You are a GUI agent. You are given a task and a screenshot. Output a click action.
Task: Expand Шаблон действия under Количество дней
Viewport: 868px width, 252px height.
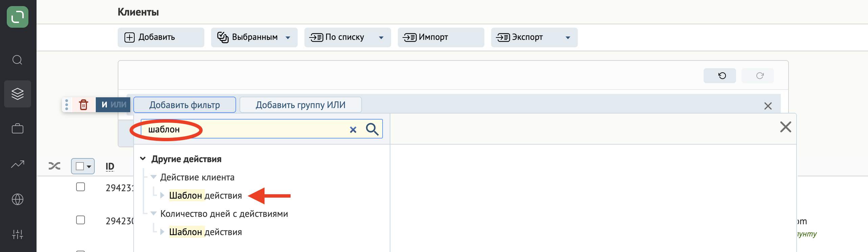[162, 232]
